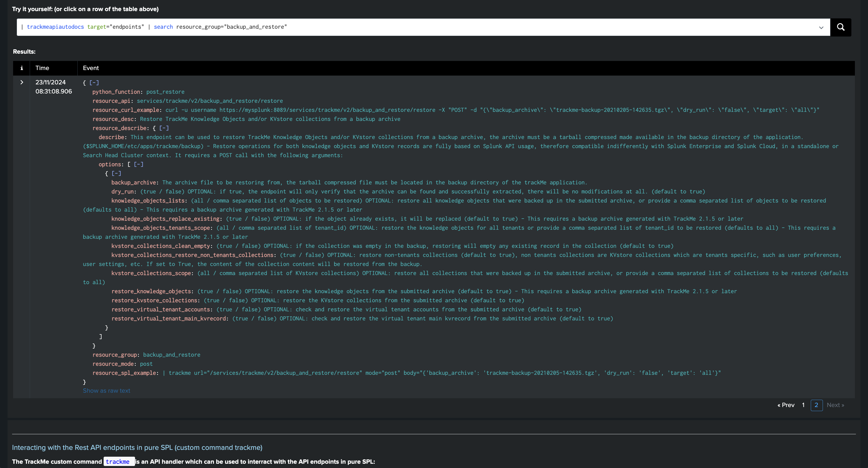Click the knowledge_objects_replace_existing key
The image size is (868, 468).
point(165,219)
